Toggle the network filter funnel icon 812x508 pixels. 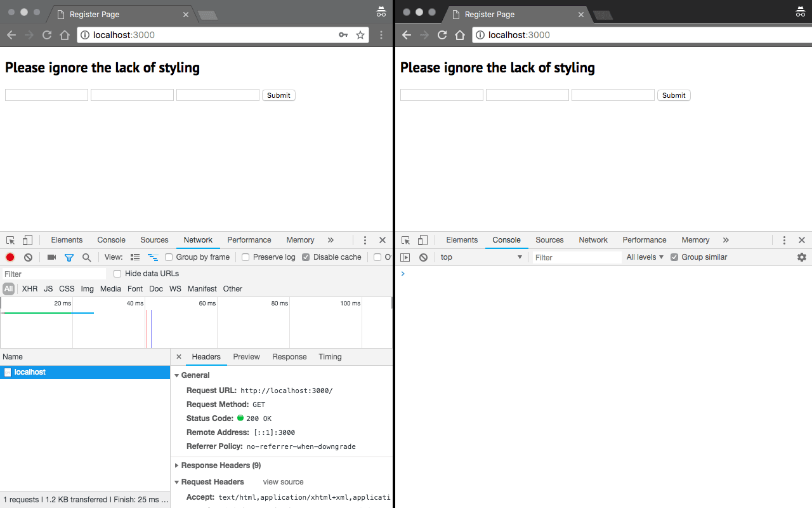click(69, 257)
